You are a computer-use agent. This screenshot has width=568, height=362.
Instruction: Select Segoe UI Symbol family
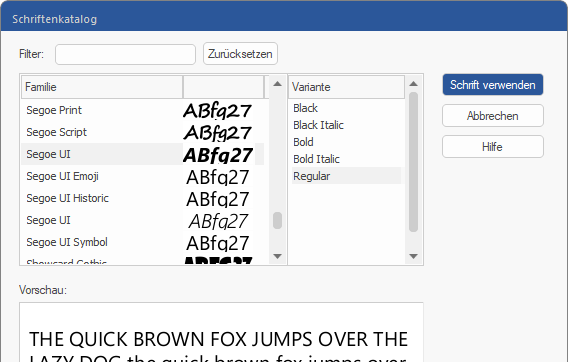pos(143,242)
